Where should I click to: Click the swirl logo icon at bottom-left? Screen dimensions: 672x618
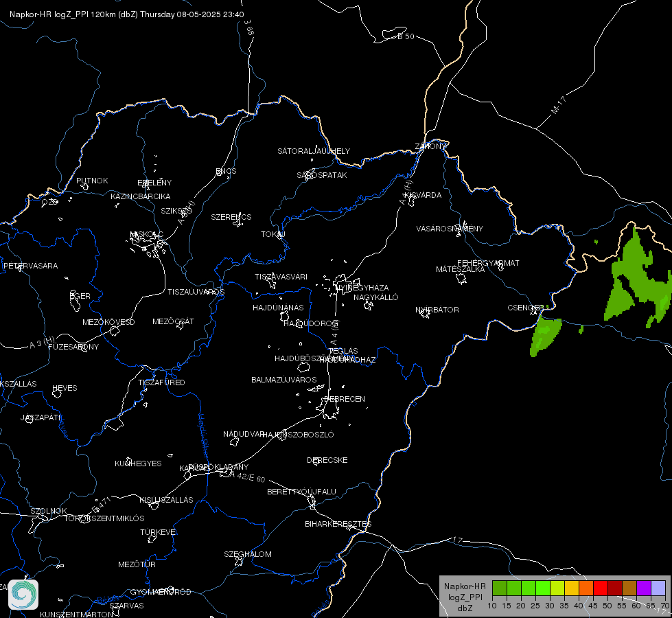point(23,595)
